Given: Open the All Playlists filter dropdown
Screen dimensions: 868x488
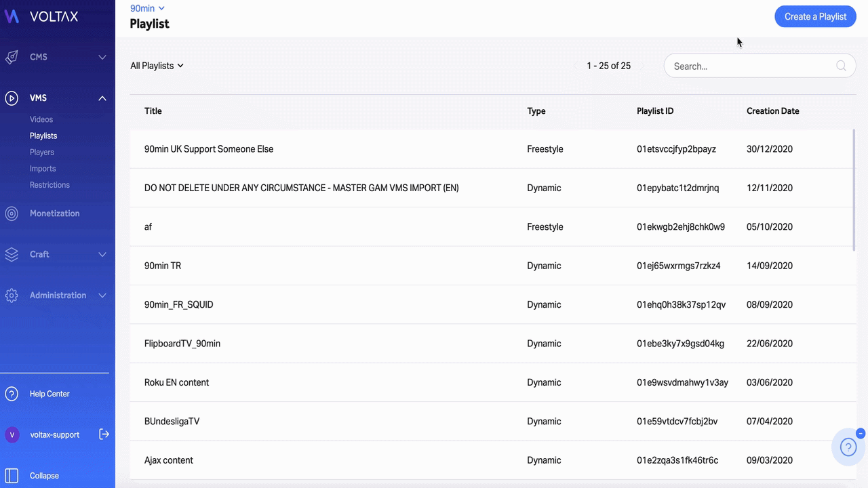Looking at the screenshot, I should [x=157, y=66].
